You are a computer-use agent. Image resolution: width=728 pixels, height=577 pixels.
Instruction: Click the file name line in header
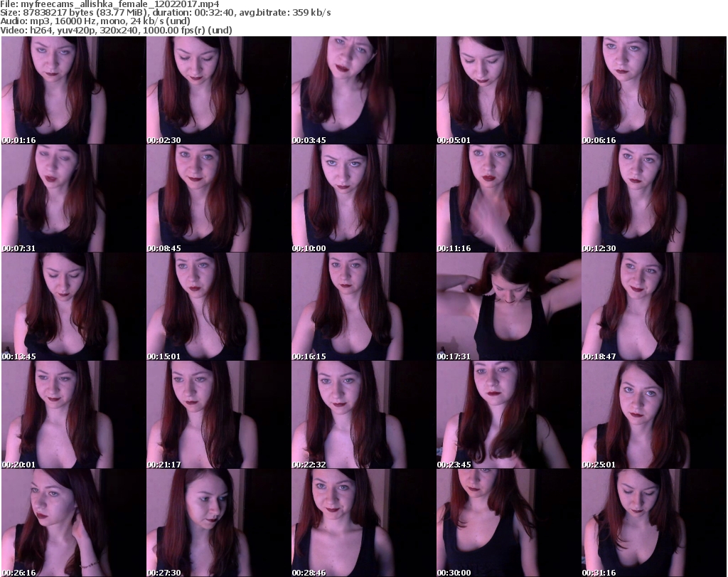[x=109, y=4]
